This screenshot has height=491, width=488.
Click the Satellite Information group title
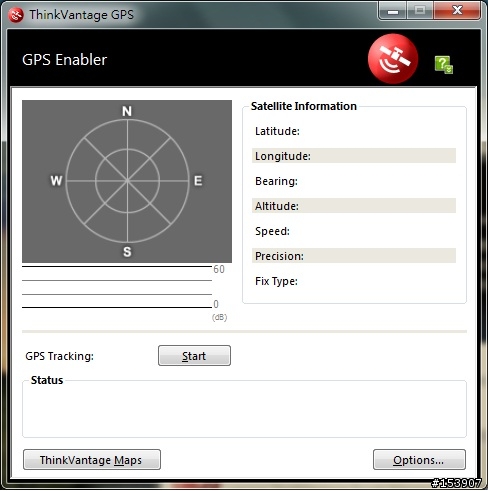click(x=304, y=106)
